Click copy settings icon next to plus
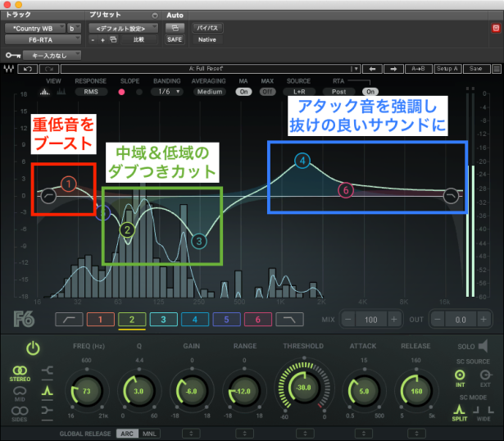This screenshot has width=504, height=441. (113, 39)
